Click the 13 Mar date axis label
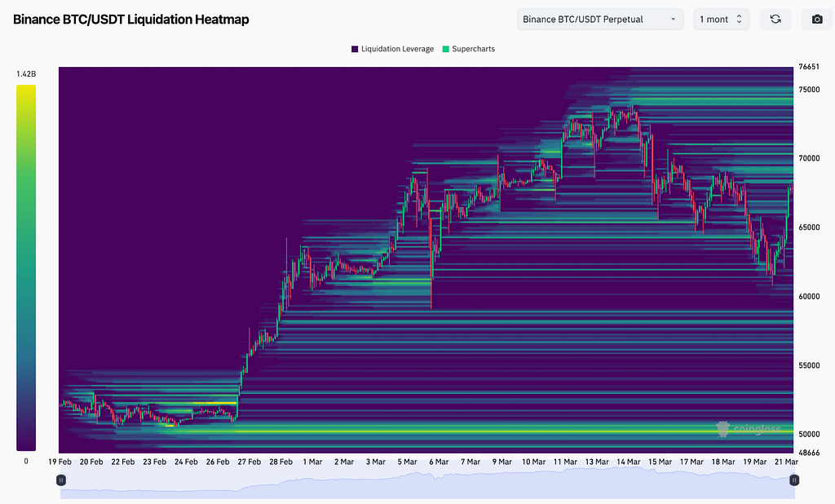 click(x=597, y=462)
